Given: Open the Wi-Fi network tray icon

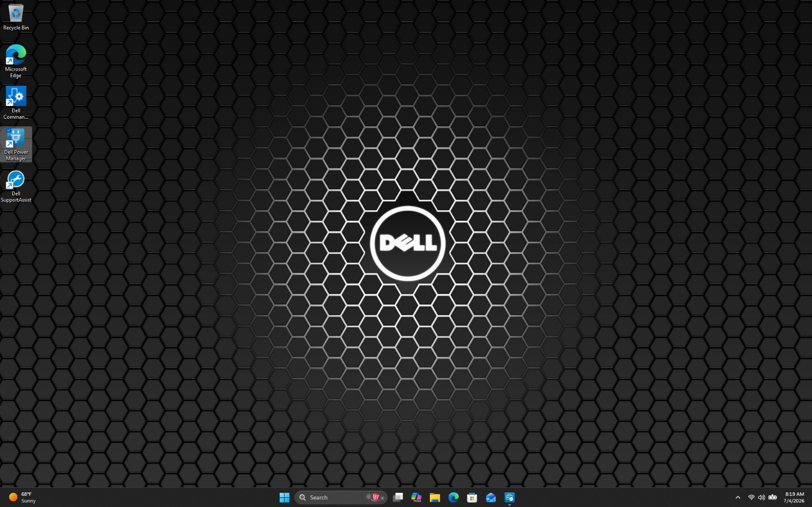Looking at the screenshot, I should pos(751,497).
